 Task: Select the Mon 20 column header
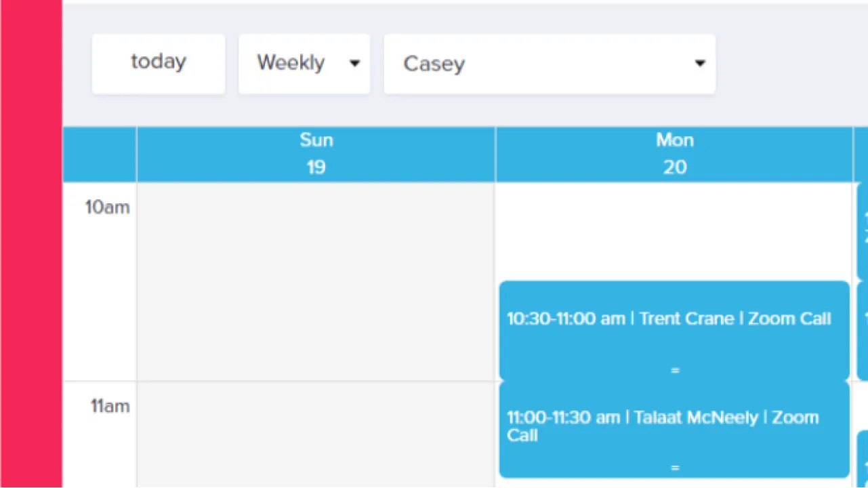click(x=674, y=154)
